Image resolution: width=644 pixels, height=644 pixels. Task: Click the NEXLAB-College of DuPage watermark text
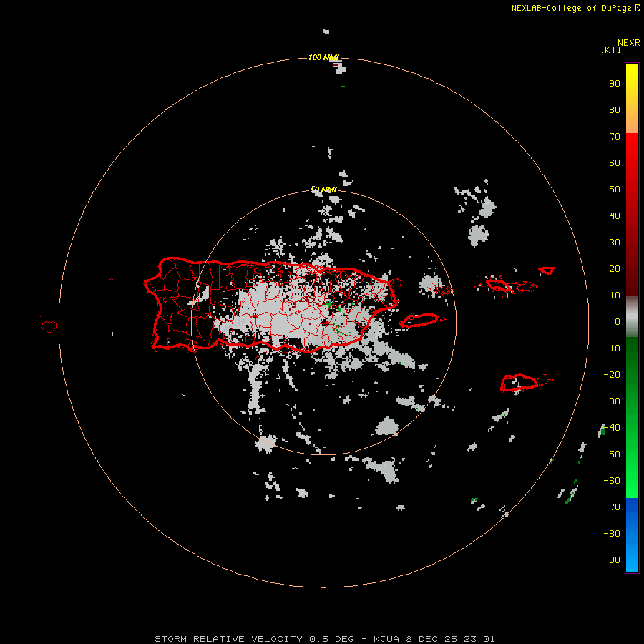575,8
